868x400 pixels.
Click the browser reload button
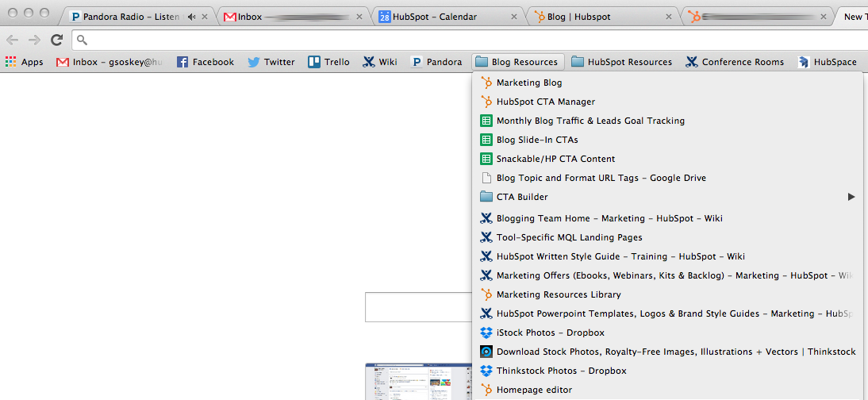56,40
